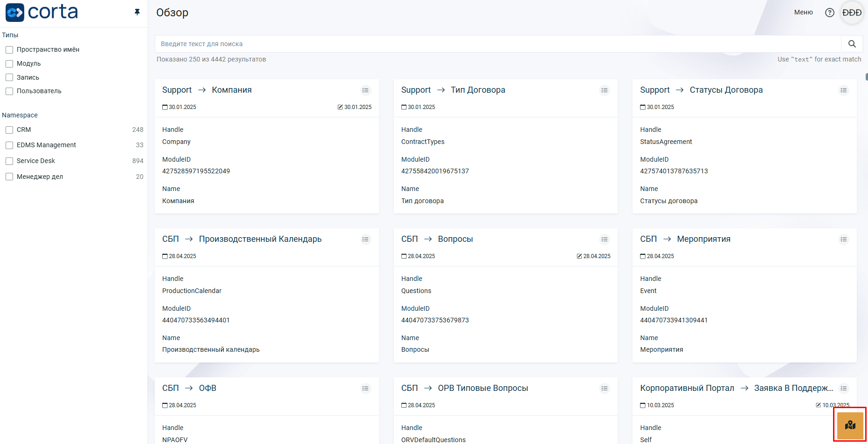Open the Меню top item

click(803, 13)
